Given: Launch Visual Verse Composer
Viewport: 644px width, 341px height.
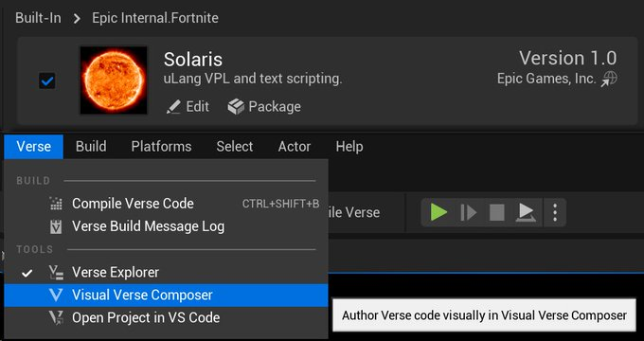Looking at the screenshot, I should pos(166,295).
